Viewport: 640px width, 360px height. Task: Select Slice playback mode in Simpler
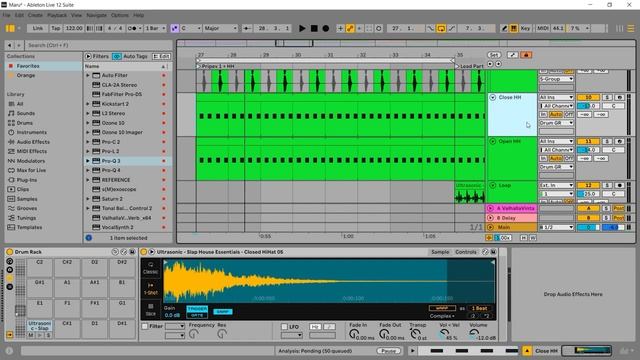tap(150, 309)
